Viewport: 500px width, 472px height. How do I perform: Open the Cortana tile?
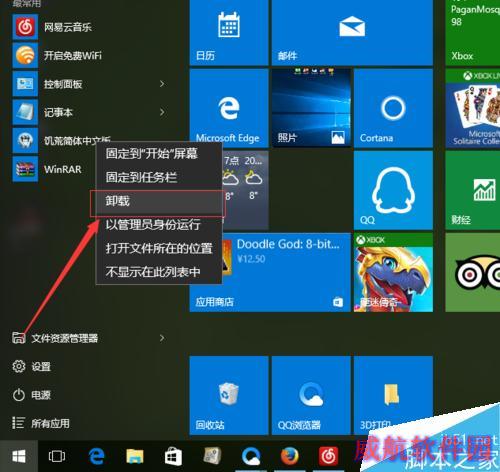[x=393, y=108]
